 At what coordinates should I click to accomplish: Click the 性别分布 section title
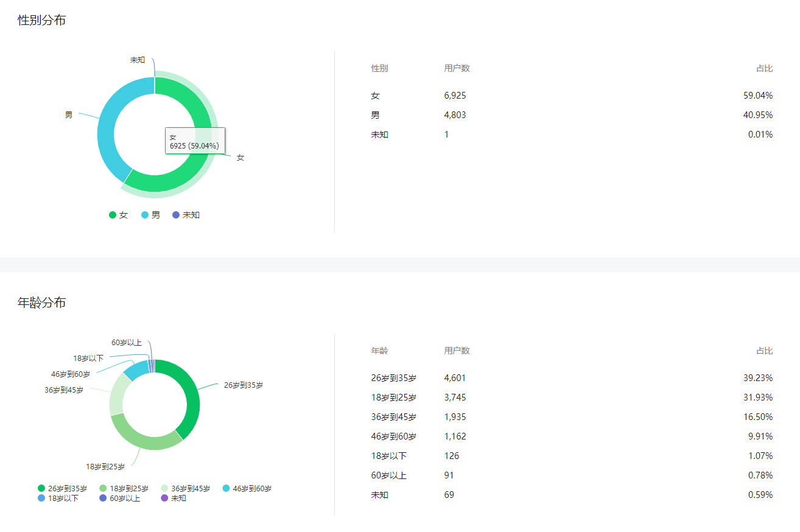41,20
